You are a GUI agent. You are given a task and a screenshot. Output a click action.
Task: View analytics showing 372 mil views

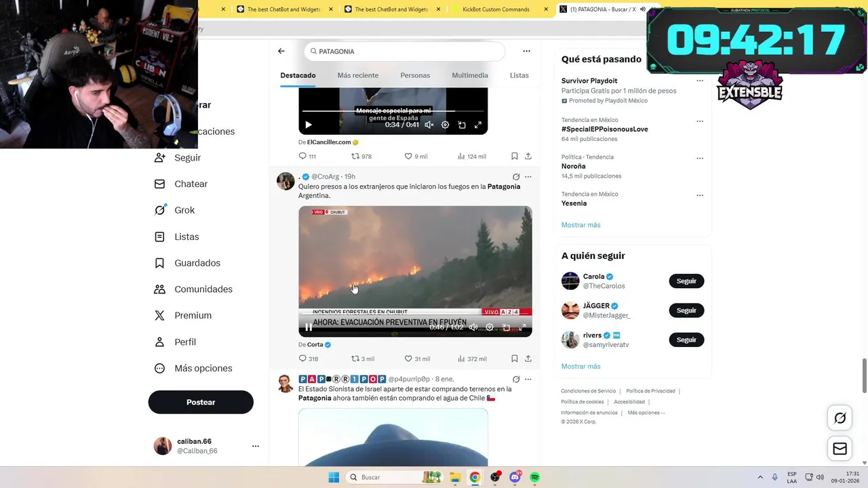pyautogui.click(x=472, y=359)
